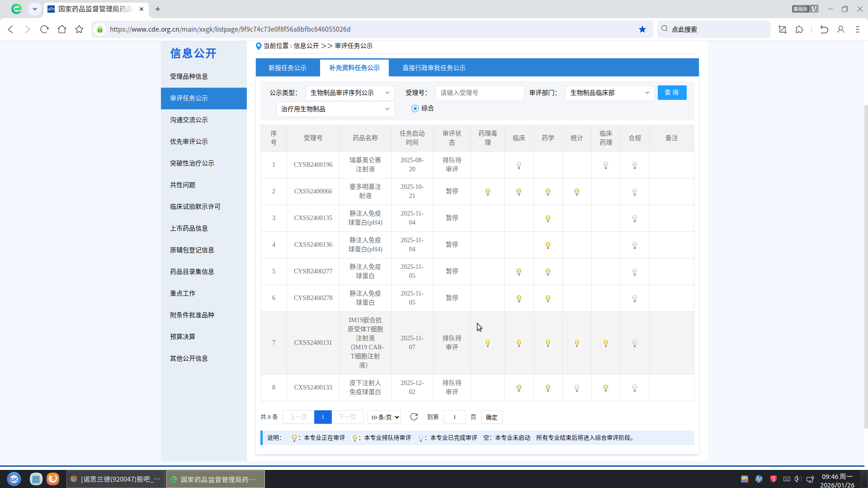The image size is (868, 488).
Task: Expand the 公示类型 dropdown
Action: (x=349, y=93)
